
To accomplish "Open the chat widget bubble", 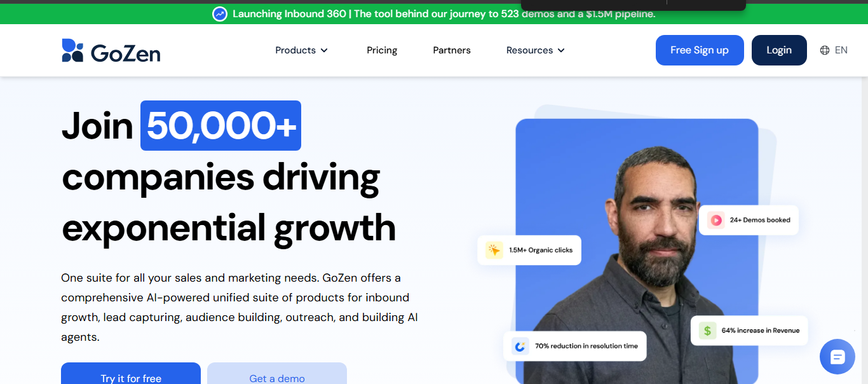I will tap(837, 357).
